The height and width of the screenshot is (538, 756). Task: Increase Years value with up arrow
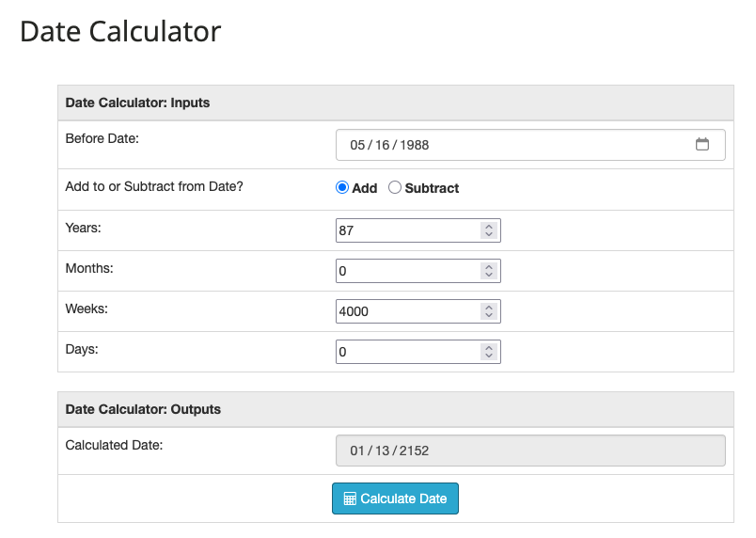click(x=489, y=226)
